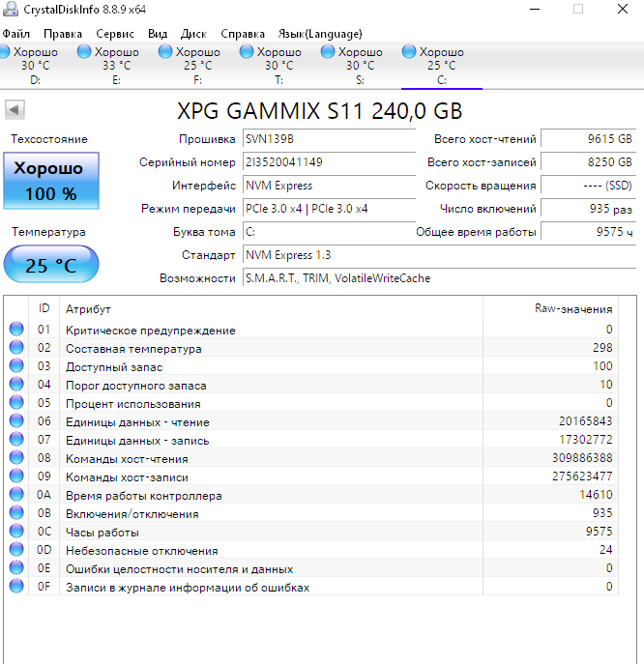The image size is (644, 664).
Task: Click the status orb for drive C:
Action: click(409, 51)
